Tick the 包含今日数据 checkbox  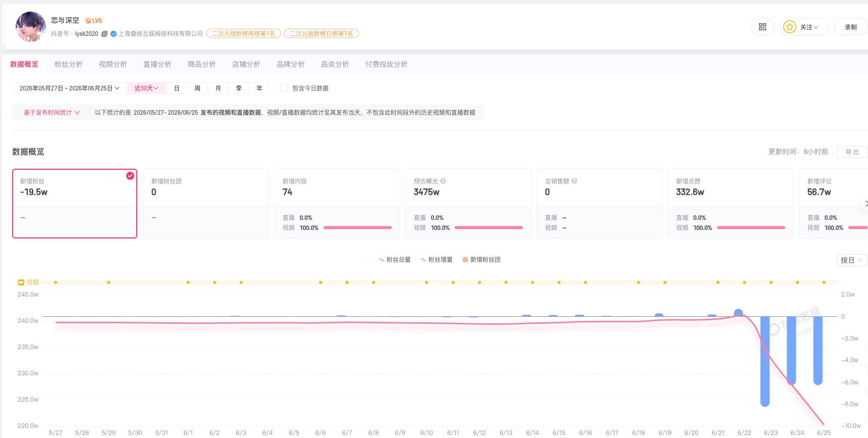click(x=284, y=88)
